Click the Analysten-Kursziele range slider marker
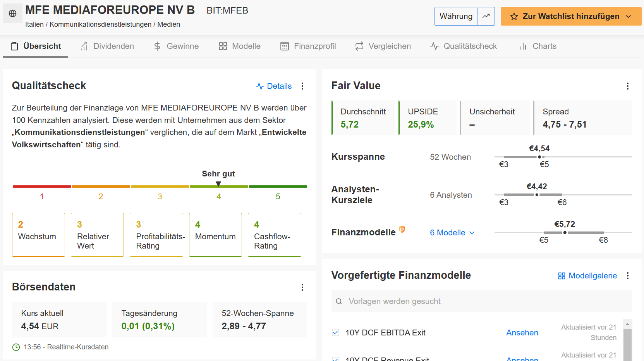 pyautogui.click(x=537, y=195)
